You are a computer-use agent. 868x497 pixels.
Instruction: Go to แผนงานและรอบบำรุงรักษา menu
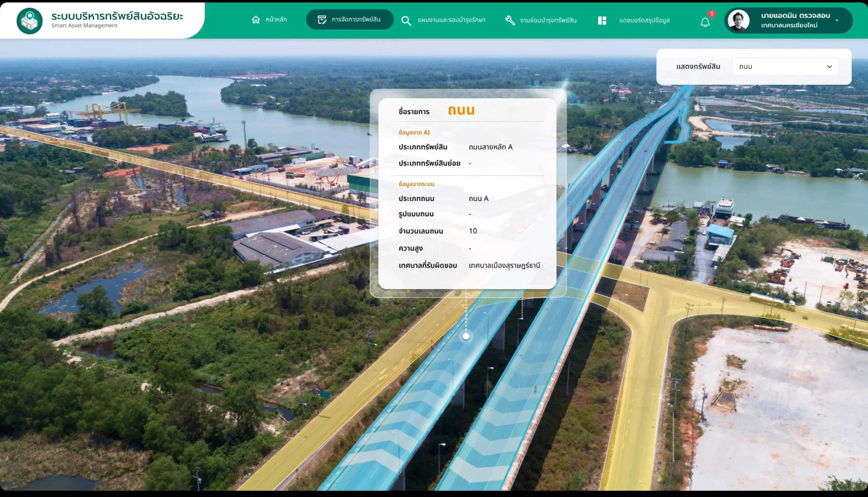tap(451, 20)
